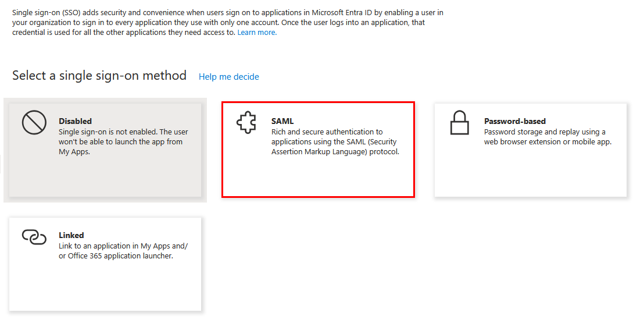Open the Learn more link
Image resolution: width=644 pixels, height=330 pixels.
257,33
